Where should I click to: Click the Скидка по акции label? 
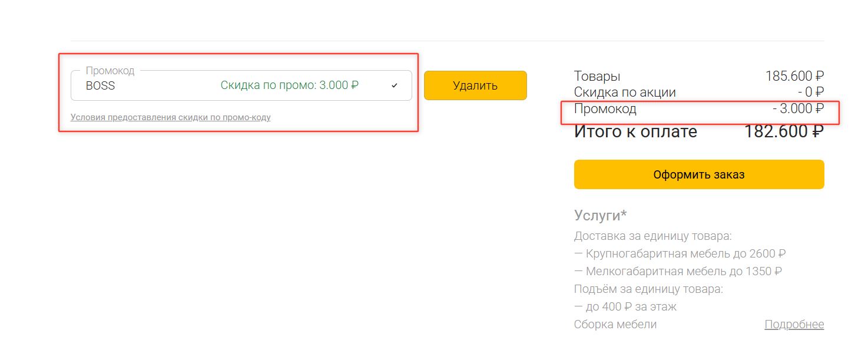click(624, 93)
